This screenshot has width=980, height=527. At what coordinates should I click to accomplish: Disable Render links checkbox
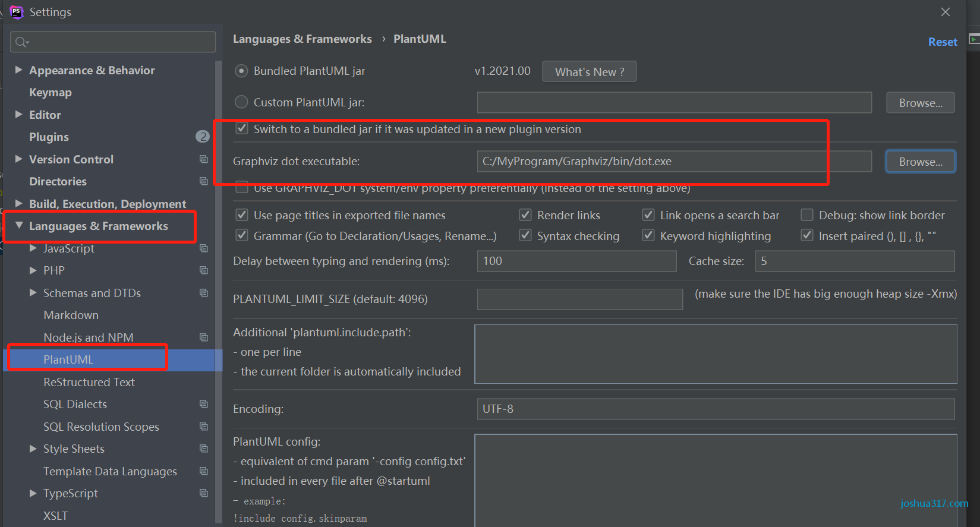525,214
